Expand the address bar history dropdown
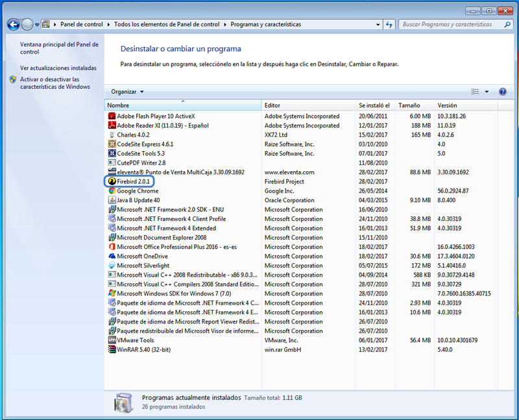The image size is (519, 420). click(x=378, y=25)
